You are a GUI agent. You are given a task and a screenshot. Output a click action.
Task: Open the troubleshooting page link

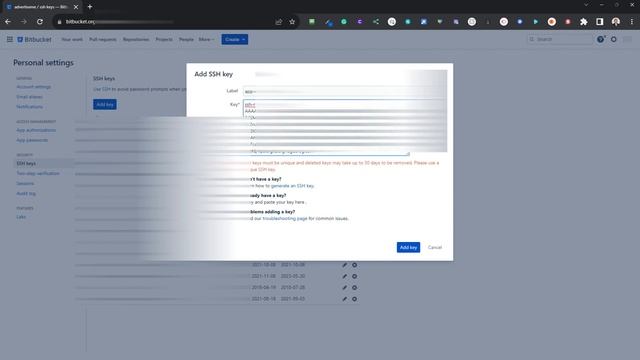point(284,218)
